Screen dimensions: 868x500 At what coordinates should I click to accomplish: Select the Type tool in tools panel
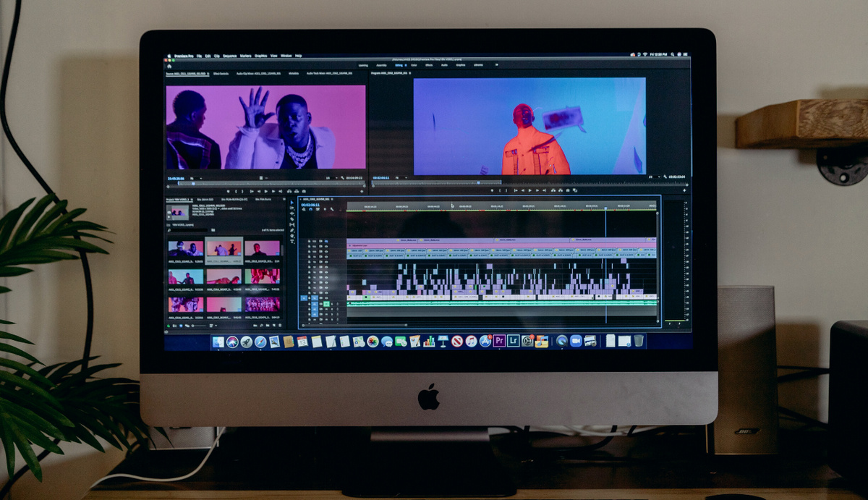tap(292, 242)
